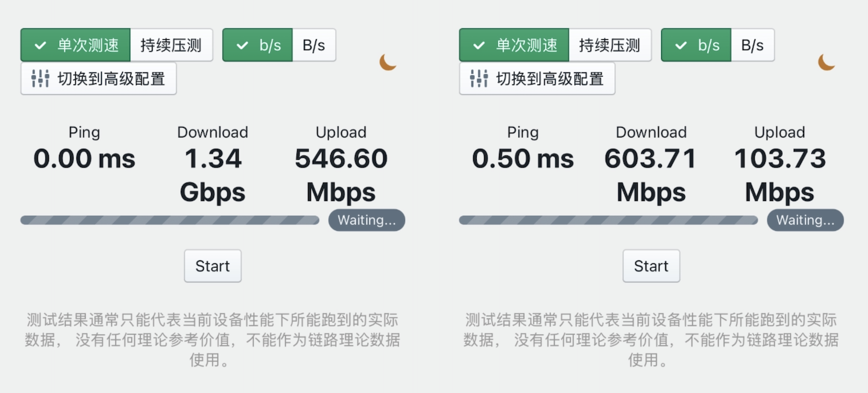Click the sliders icon in left panel's advanced config button
The width and height of the screenshot is (868, 393).
pos(40,78)
